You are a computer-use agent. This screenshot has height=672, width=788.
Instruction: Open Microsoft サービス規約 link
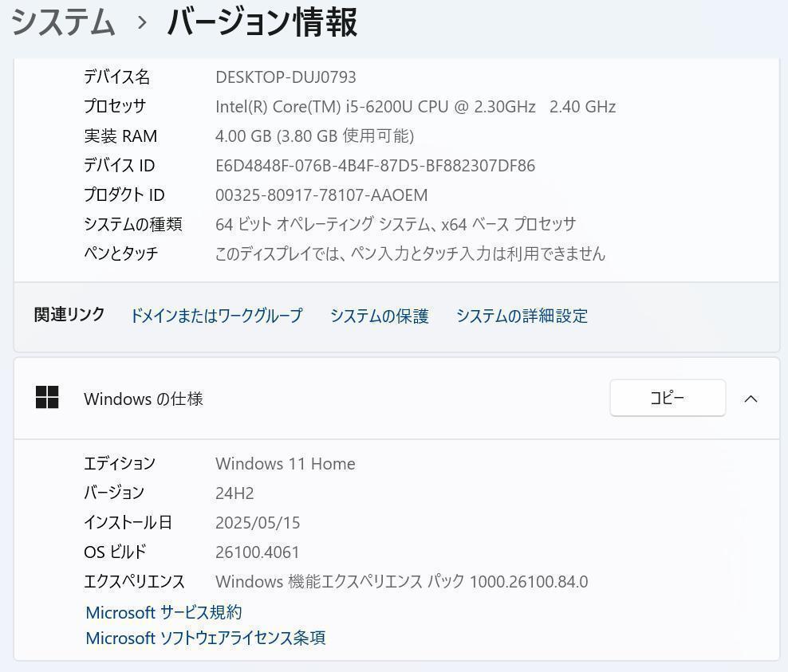[164, 612]
